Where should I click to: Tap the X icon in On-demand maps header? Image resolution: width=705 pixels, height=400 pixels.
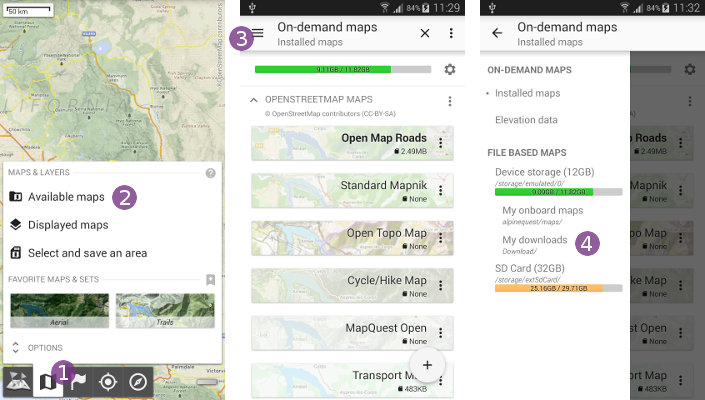424,33
